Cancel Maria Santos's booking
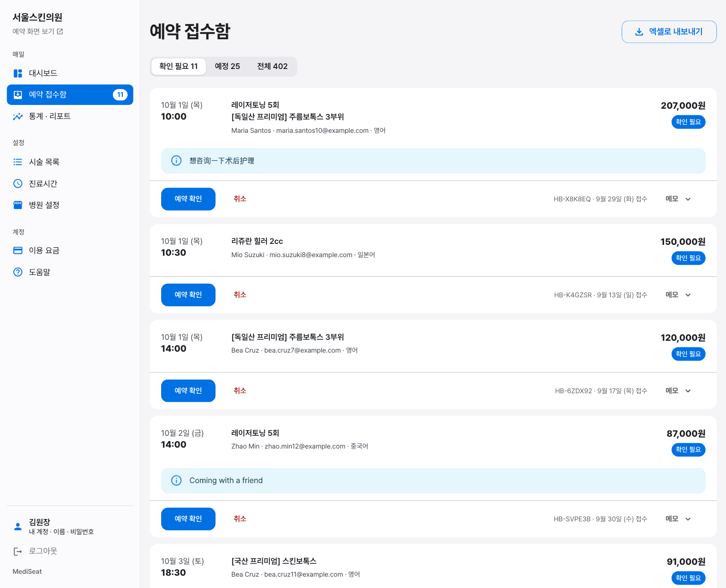The image size is (726, 588). [240, 199]
